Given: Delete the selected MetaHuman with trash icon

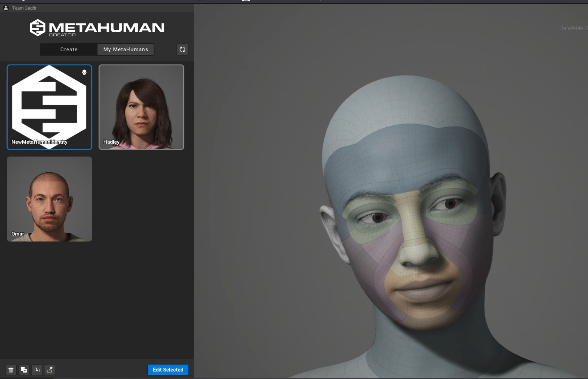Looking at the screenshot, I should [11, 370].
